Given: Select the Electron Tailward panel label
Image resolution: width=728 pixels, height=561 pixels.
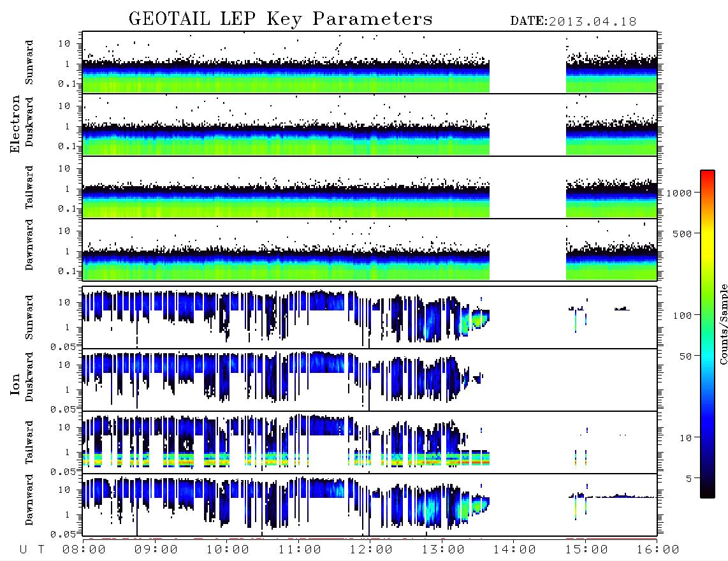Looking at the screenshot, I should [29, 187].
